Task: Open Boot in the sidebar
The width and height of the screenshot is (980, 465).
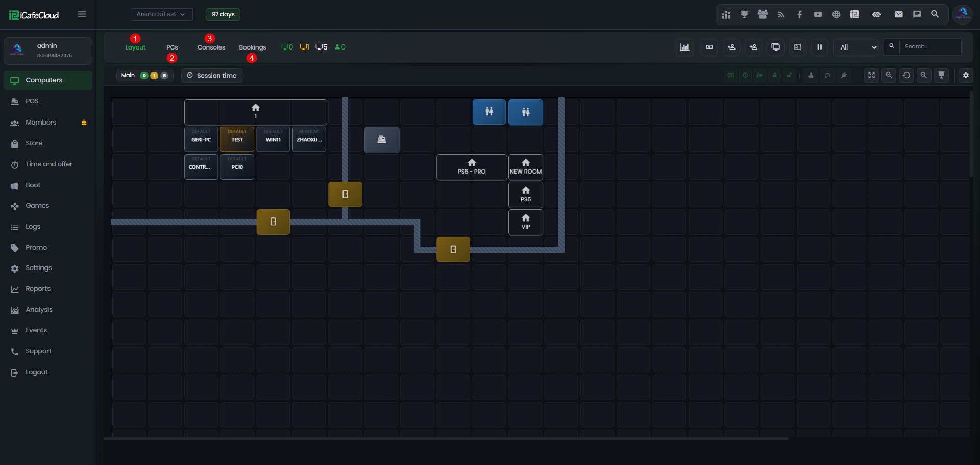Action: point(48,185)
